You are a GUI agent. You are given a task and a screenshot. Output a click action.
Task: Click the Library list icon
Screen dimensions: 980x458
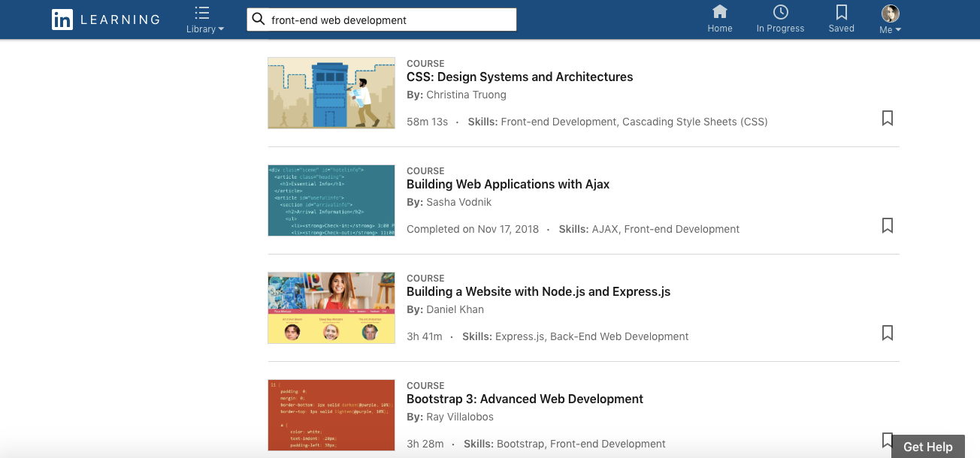[201, 13]
